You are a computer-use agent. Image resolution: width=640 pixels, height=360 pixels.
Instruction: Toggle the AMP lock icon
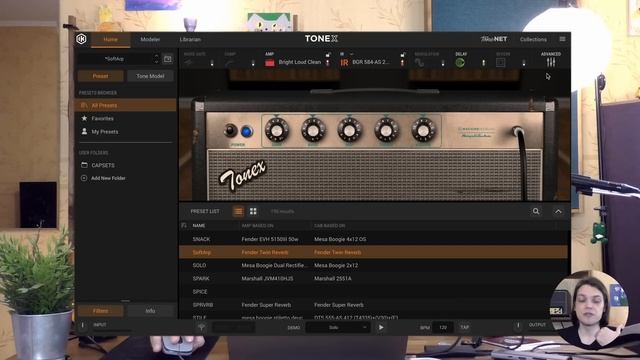[x=328, y=55]
